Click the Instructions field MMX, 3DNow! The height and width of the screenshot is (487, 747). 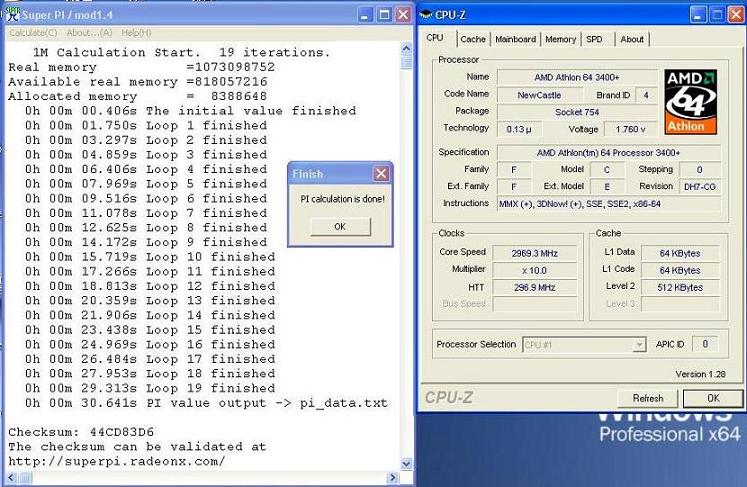[x=608, y=204]
